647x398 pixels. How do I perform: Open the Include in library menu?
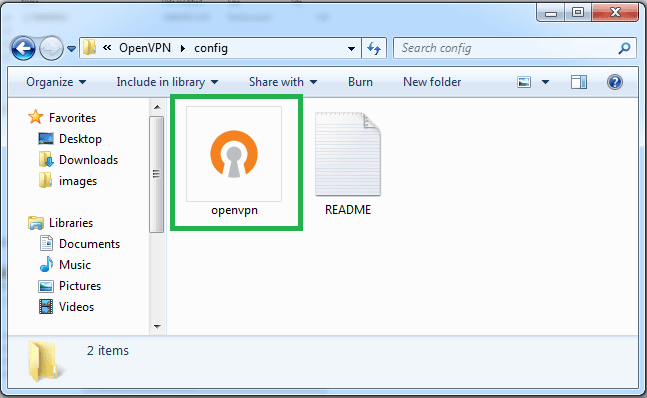167,82
